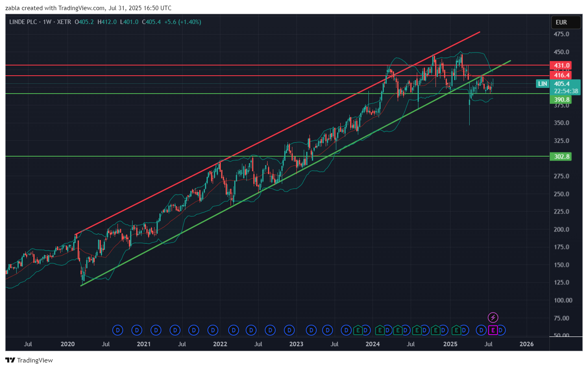Viewport: 588px width, 369px height.
Task: Click the 2024 label on the time axis
Action: (372, 344)
